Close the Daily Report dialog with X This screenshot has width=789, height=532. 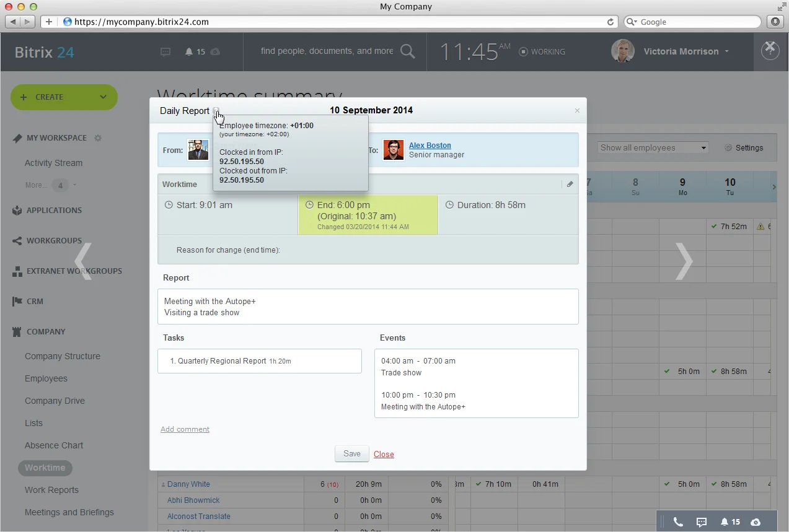pyautogui.click(x=577, y=111)
